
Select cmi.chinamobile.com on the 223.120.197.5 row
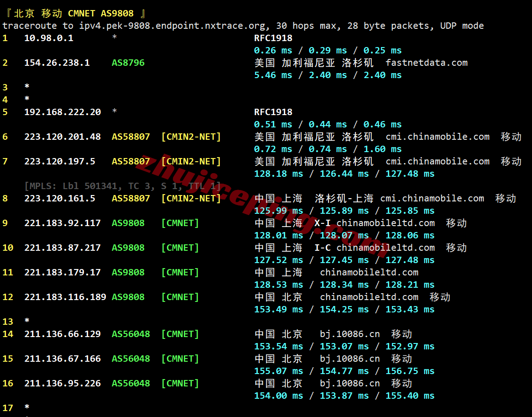click(x=438, y=161)
